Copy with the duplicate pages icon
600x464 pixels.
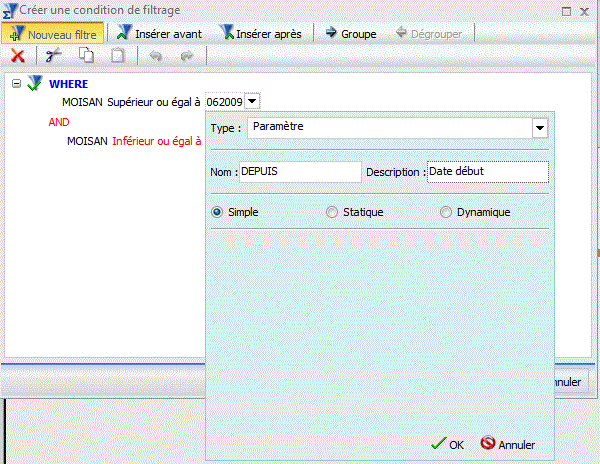click(x=86, y=55)
